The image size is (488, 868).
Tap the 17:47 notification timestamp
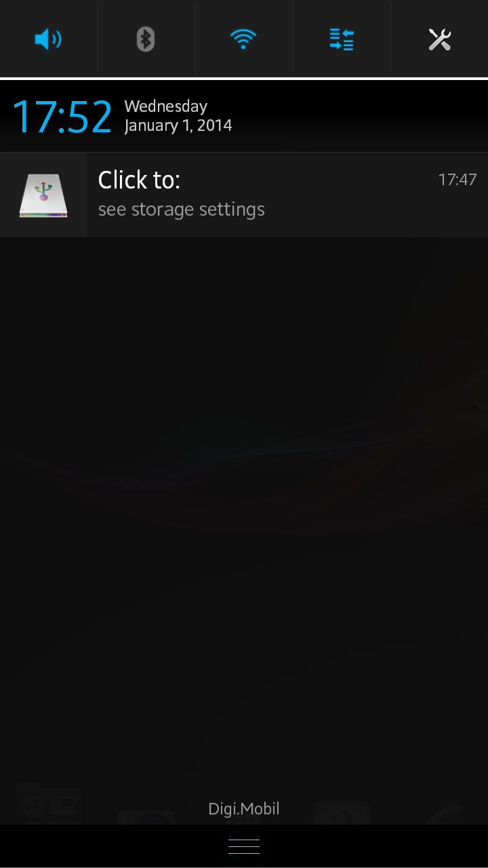point(457,180)
